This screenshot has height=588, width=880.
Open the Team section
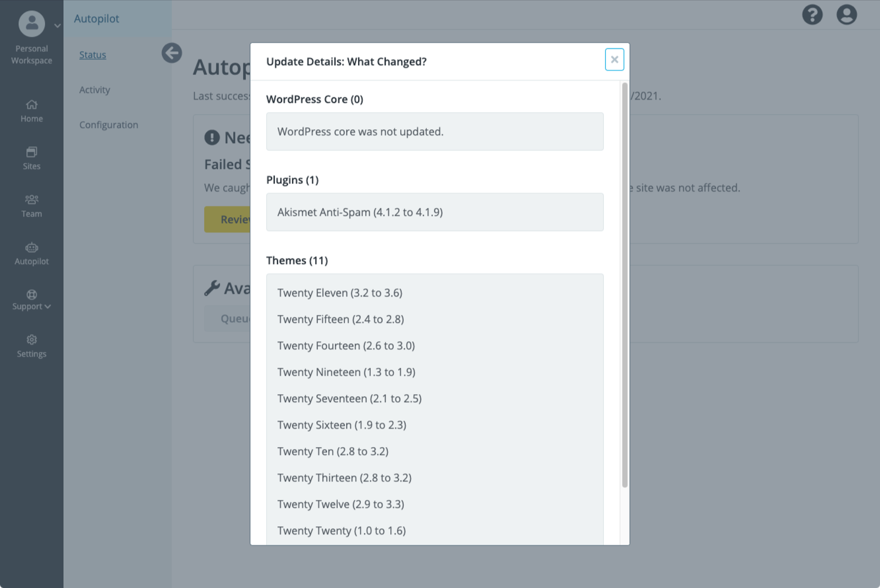(x=31, y=205)
